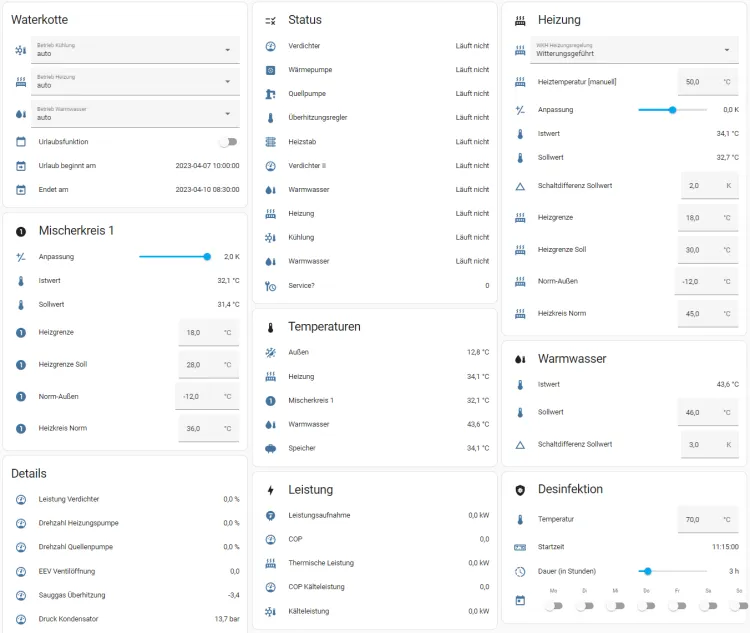
Task: Click the Außen outdoor temperature icon
Action: coord(270,353)
